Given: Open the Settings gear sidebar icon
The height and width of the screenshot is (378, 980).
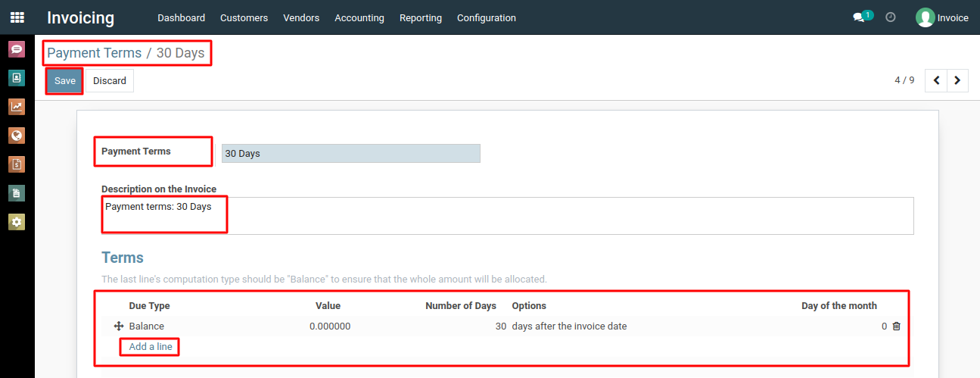Looking at the screenshot, I should click(17, 222).
